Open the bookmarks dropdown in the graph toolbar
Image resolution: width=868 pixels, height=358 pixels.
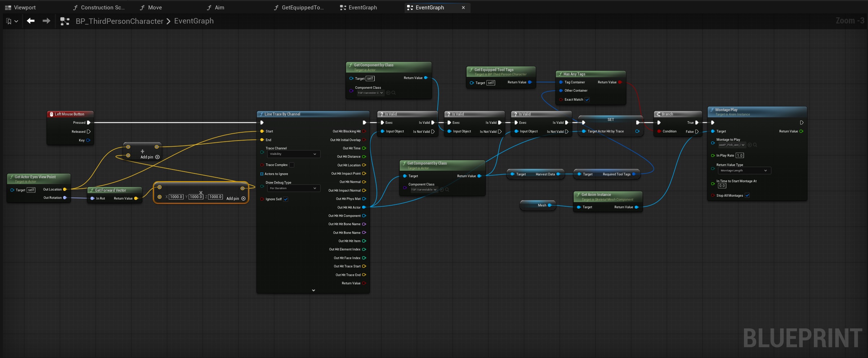click(12, 21)
